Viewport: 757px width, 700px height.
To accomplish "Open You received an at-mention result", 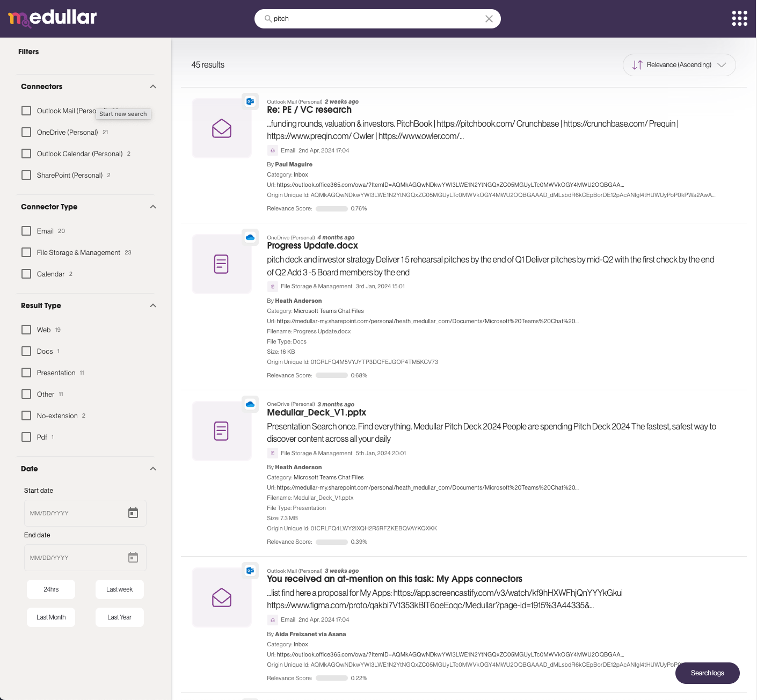I will tap(395, 579).
